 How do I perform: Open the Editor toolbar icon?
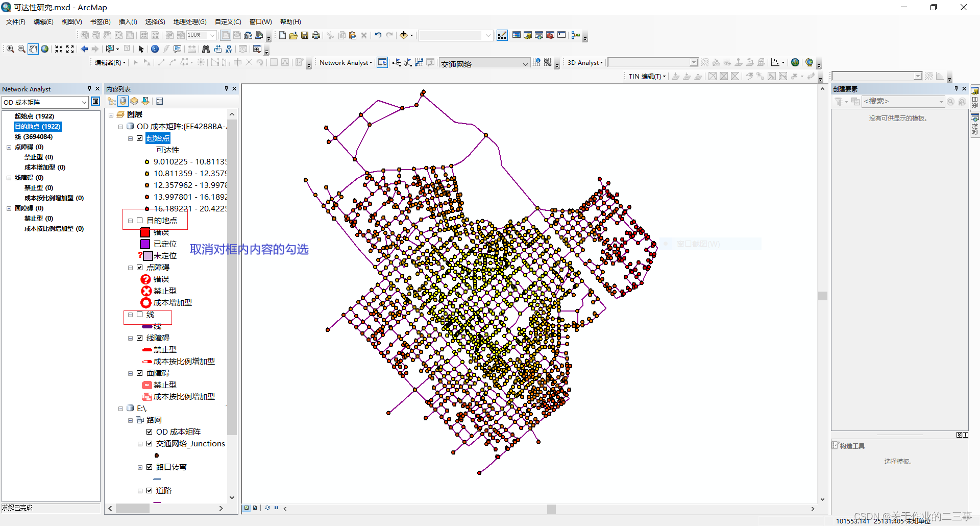tap(502, 35)
